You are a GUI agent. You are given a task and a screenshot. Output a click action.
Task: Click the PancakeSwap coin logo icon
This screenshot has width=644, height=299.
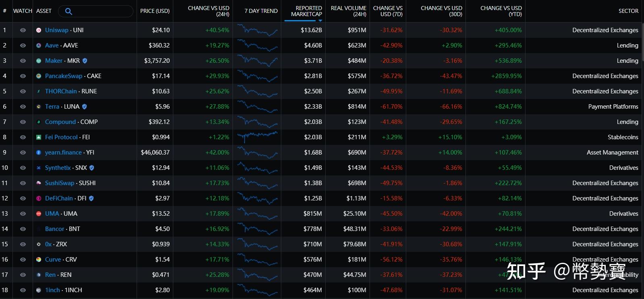[39, 76]
